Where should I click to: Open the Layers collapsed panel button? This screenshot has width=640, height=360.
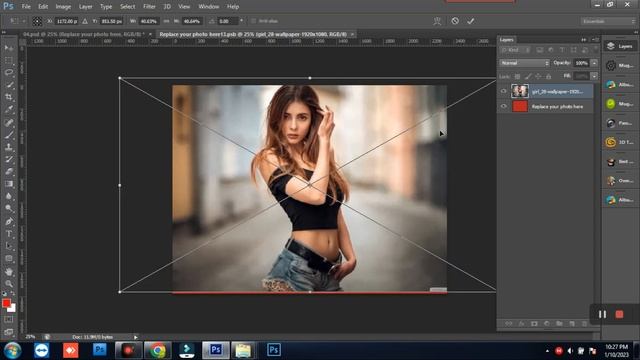tap(620, 46)
